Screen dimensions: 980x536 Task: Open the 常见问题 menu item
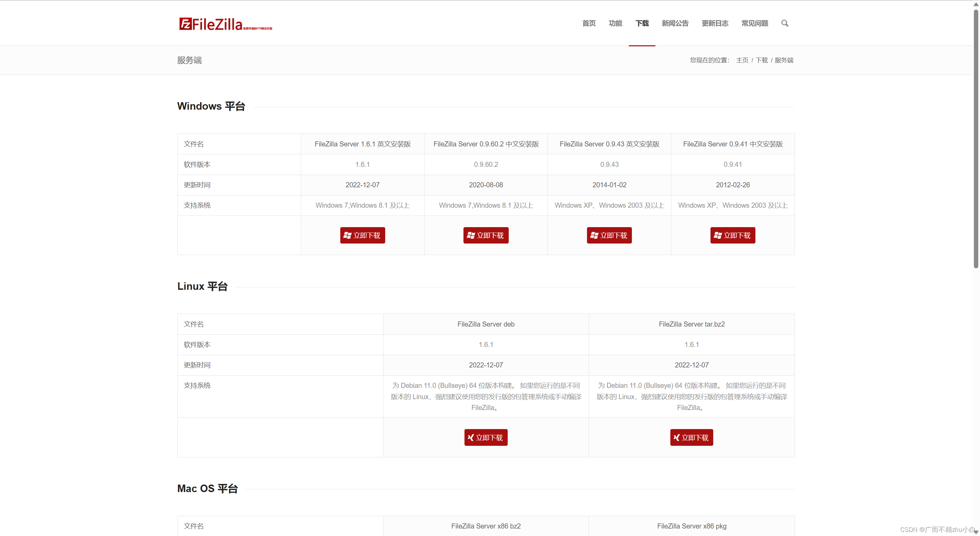point(755,23)
